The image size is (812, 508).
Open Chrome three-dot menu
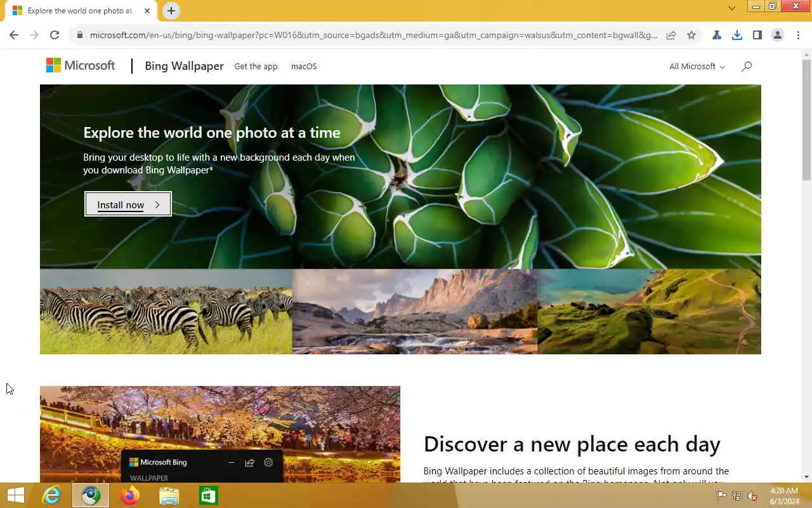coord(798,36)
